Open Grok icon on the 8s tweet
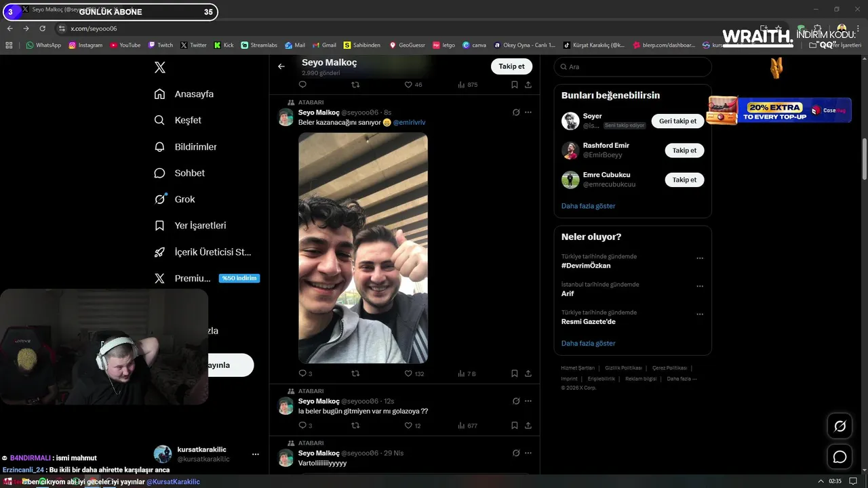 [x=516, y=113]
